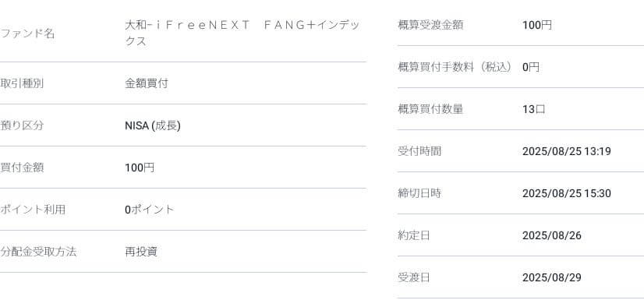Select the ファンド名 label
Viewport: 644px width, 300px height.
click(x=27, y=34)
